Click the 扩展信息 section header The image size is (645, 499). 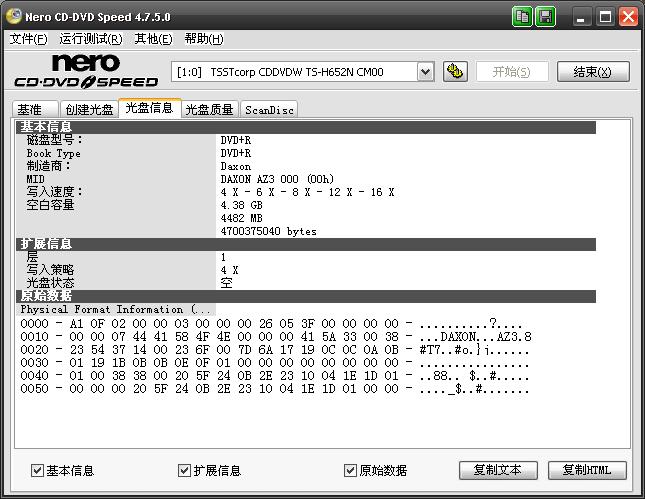click(306, 244)
